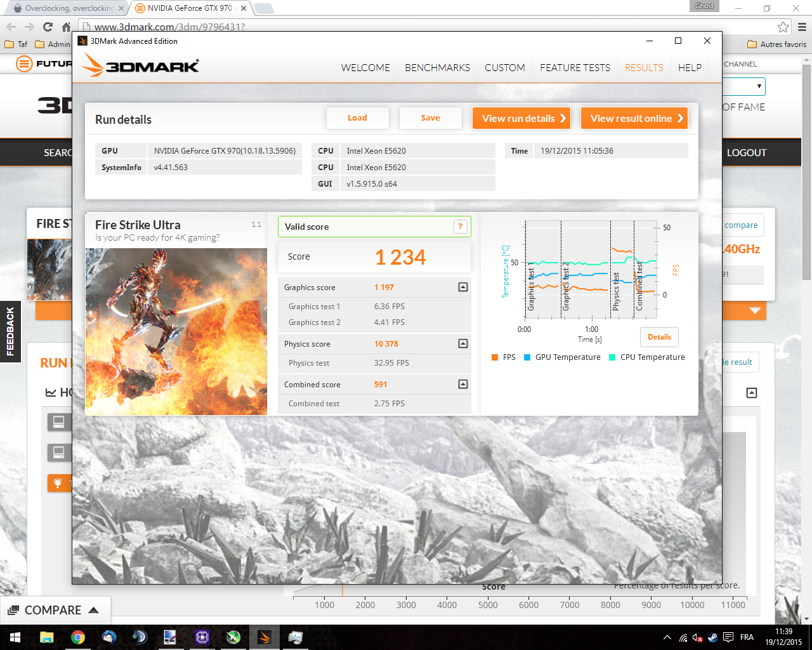Open the Action Center notifications icon

pos(728,637)
